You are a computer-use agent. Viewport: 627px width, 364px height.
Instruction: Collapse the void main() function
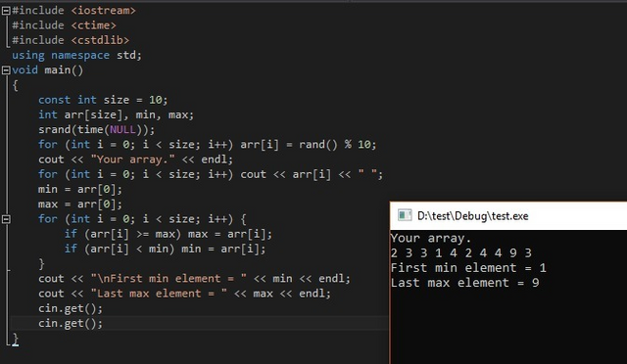[x=6, y=70]
